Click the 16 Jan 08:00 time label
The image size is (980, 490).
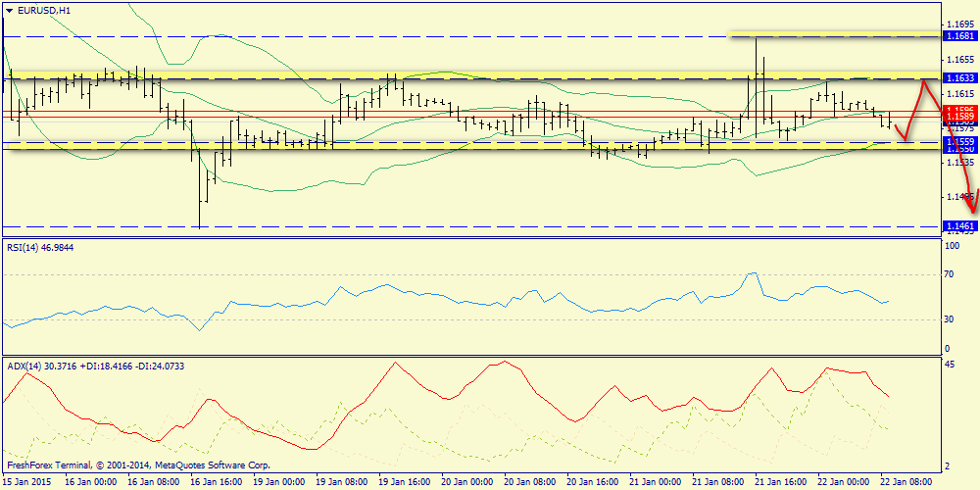(153, 482)
